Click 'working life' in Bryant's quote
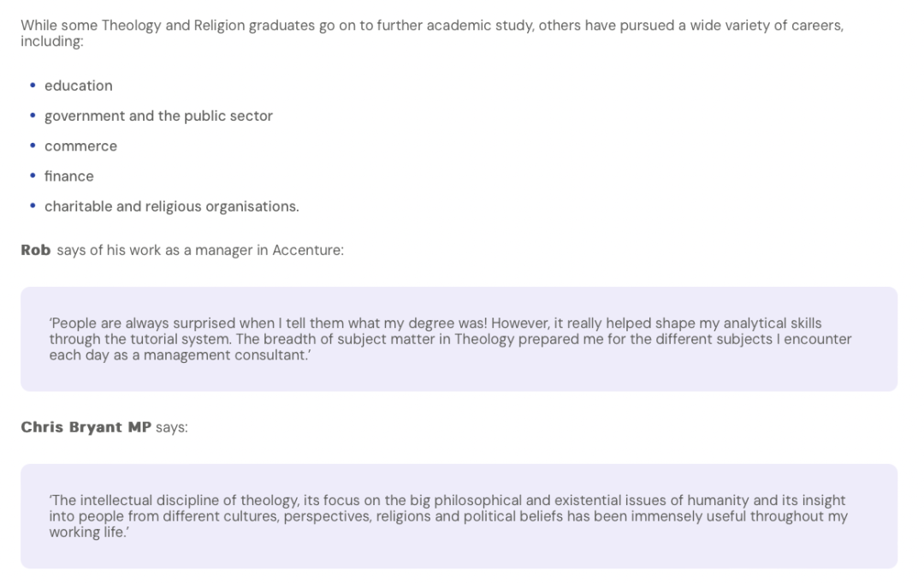924x583 pixels. point(86,532)
